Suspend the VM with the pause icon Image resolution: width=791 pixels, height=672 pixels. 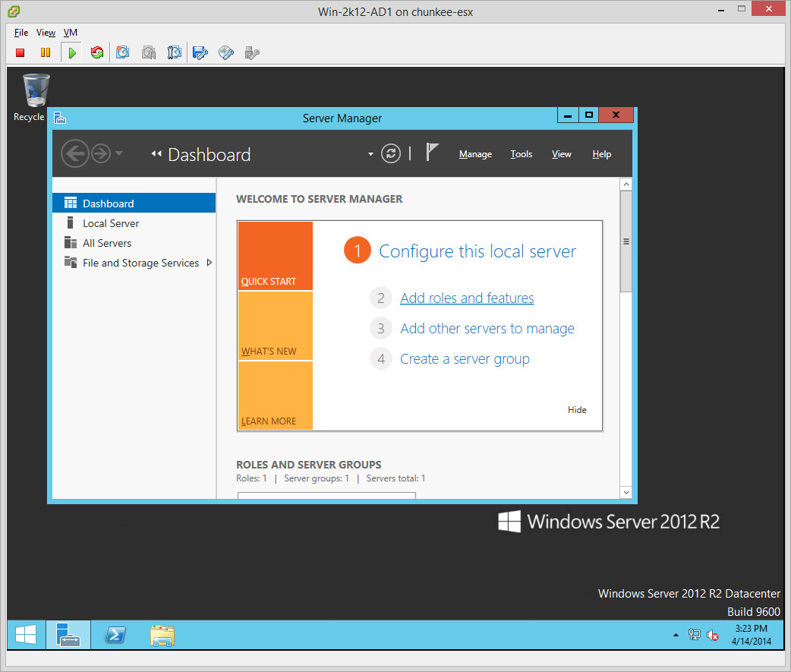pyautogui.click(x=46, y=52)
